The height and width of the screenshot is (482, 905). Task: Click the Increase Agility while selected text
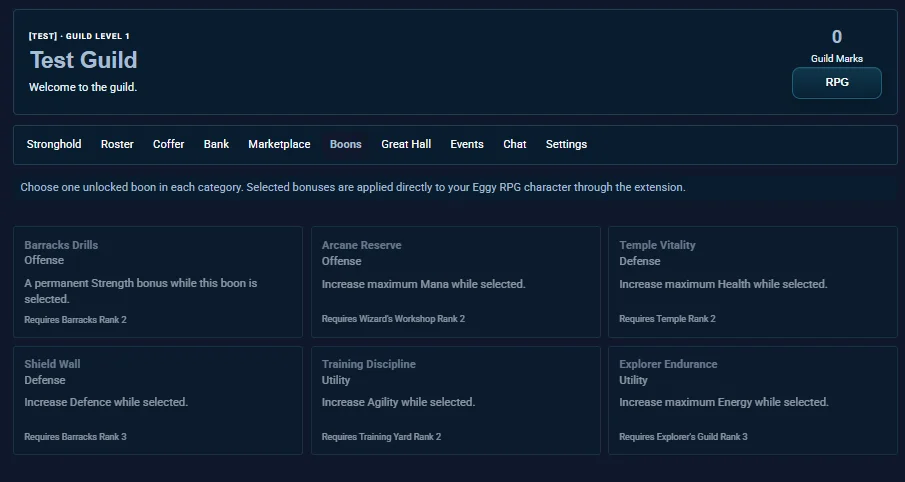(398, 402)
